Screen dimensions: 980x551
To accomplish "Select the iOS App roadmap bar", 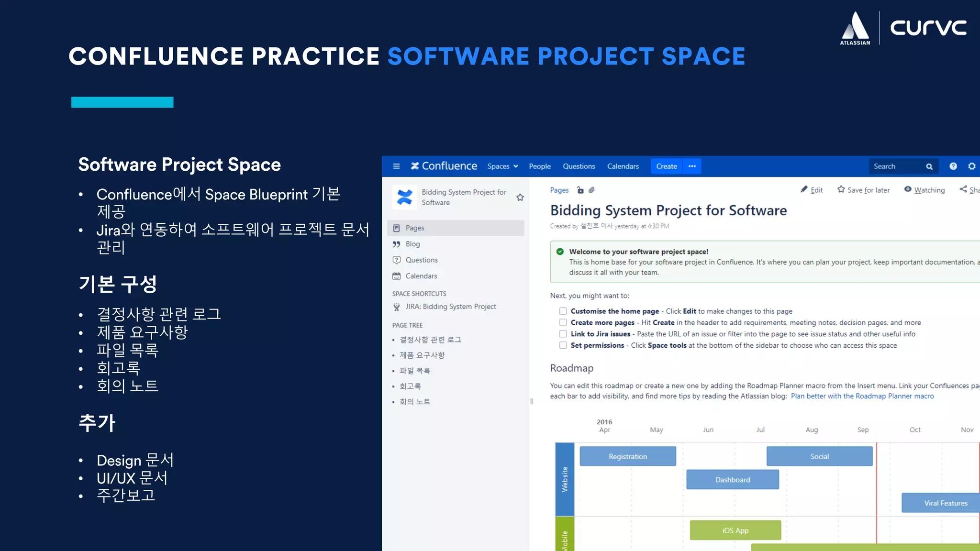I will click(x=735, y=530).
